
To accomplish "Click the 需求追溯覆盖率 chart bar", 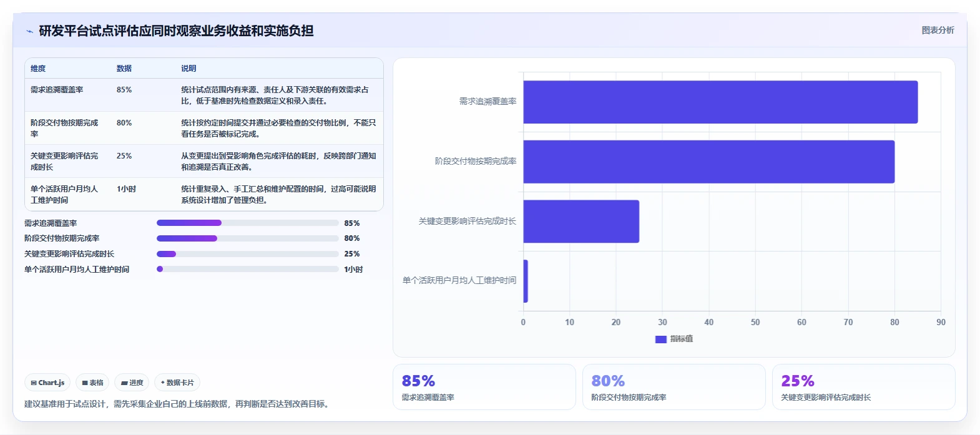I will 720,102.
